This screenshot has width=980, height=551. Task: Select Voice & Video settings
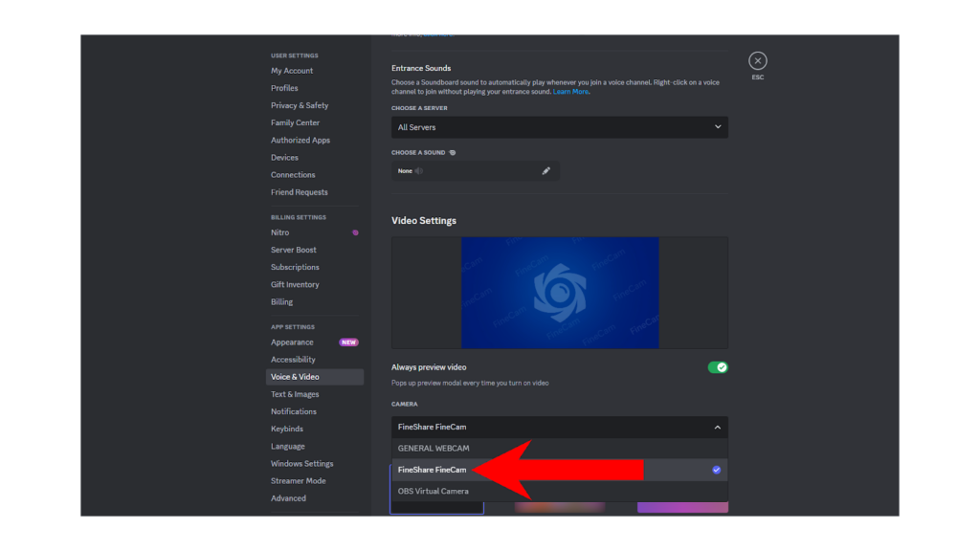[314, 377]
